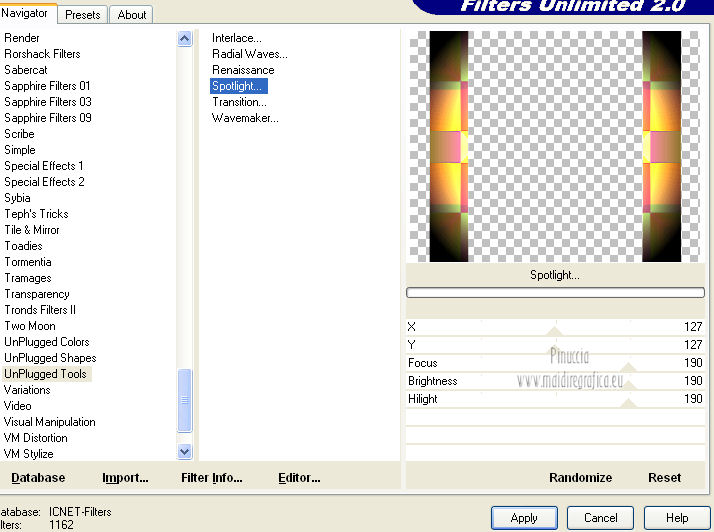
Task: Select UnPlugged Colors category
Action: (x=46, y=342)
